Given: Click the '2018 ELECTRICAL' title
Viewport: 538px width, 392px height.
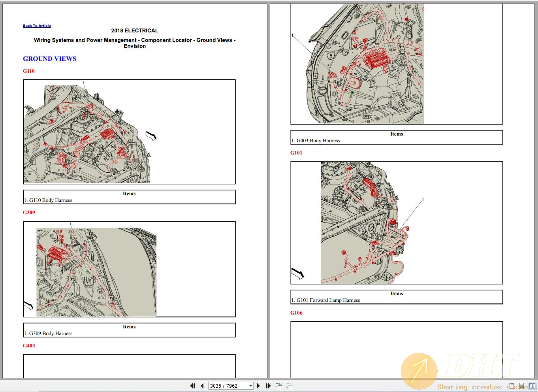Looking at the screenshot, I should (x=135, y=30).
